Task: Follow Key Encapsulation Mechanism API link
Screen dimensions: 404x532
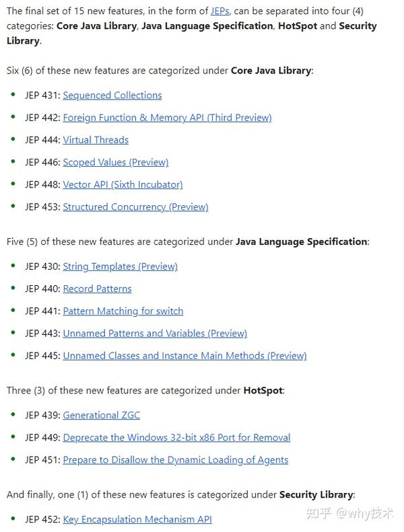Action: (x=137, y=519)
